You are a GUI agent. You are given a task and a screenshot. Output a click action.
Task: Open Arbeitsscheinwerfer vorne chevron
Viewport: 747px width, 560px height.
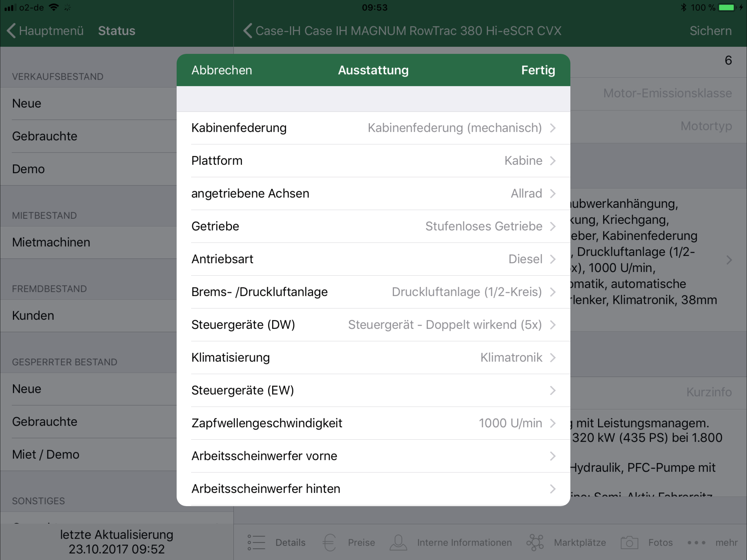(x=553, y=456)
